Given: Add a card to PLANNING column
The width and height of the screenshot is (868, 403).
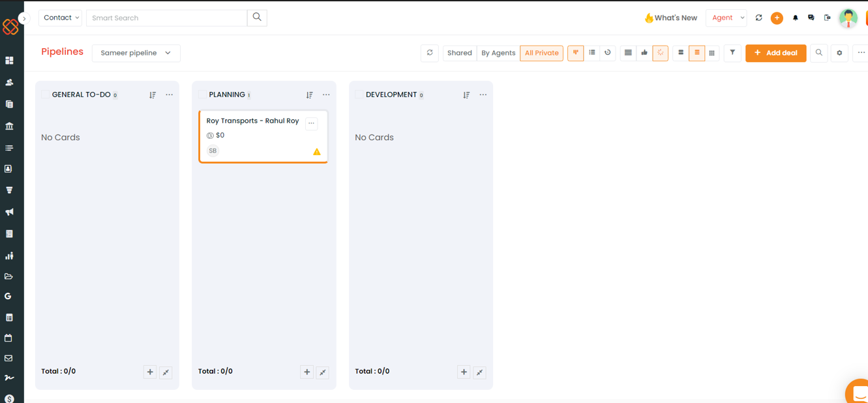Looking at the screenshot, I should pyautogui.click(x=307, y=372).
